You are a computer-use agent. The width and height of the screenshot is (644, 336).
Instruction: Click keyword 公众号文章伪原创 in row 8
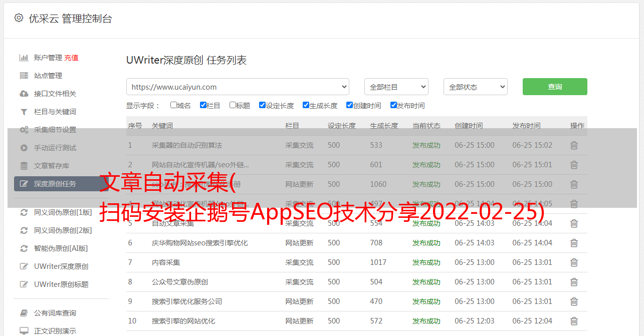180,282
